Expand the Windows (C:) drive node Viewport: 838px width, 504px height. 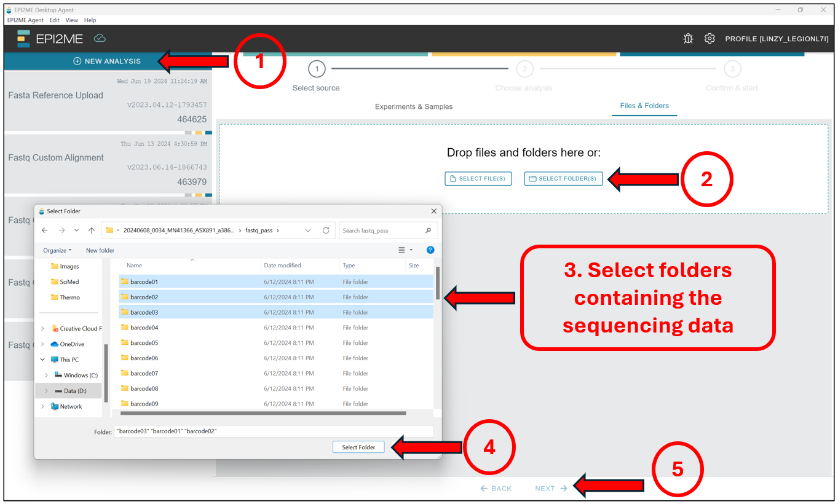pyautogui.click(x=47, y=375)
